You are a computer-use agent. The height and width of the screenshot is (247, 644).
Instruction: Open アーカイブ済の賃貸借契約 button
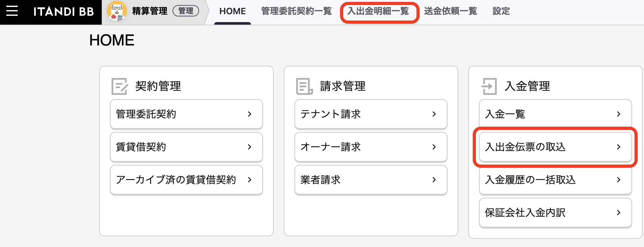point(186,180)
